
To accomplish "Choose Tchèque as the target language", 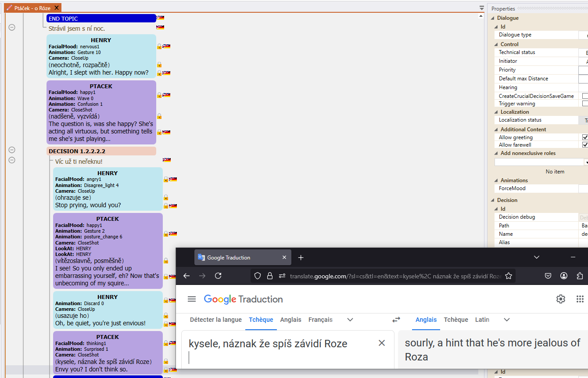I will coord(456,320).
